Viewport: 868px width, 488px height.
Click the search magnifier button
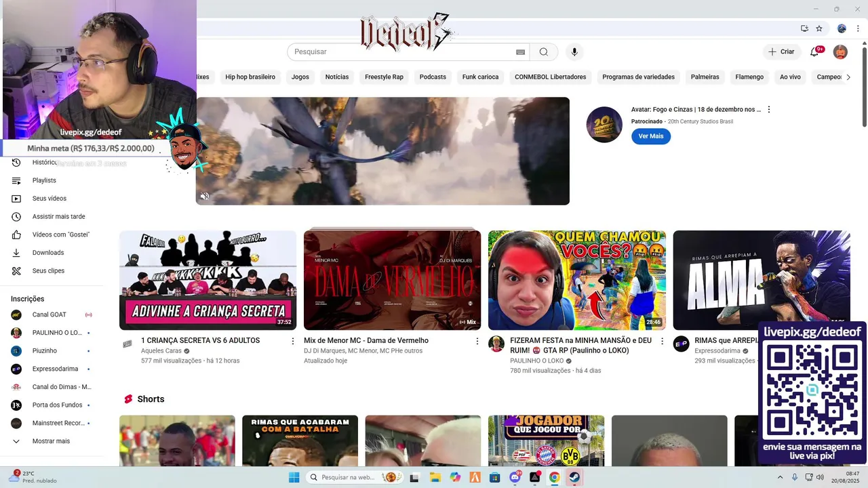coord(544,52)
